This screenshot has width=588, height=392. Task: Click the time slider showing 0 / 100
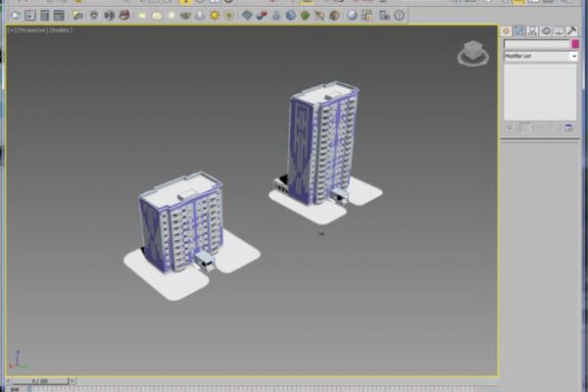point(40,381)
